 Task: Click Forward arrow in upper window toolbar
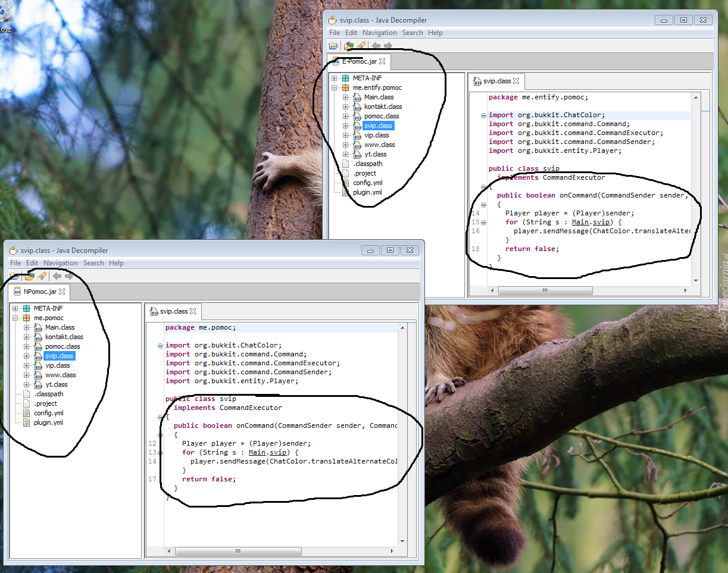click(x=388, y=45)
